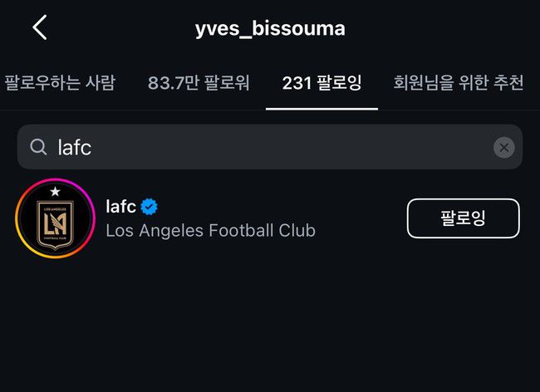This screenshot has width=540, height=392.
Task: Click the Los Angeles Football Club name
Action: click(x=210, y=230)
